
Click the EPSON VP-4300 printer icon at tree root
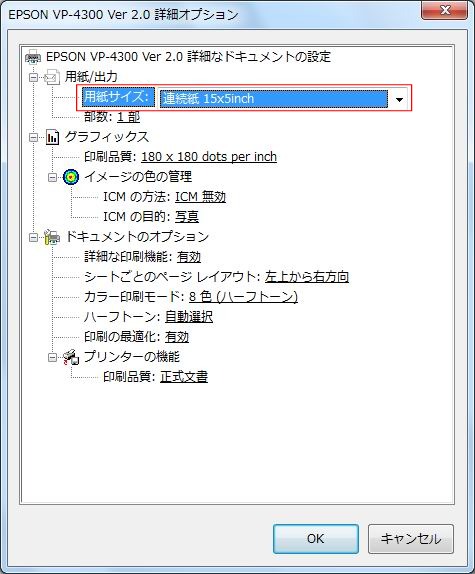(33, 57)
